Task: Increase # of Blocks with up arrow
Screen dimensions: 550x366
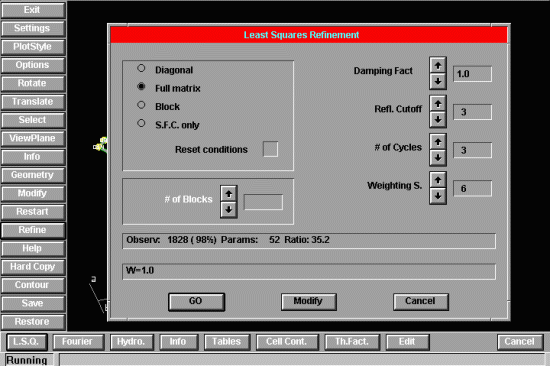Action: click(x=229, y=194)
